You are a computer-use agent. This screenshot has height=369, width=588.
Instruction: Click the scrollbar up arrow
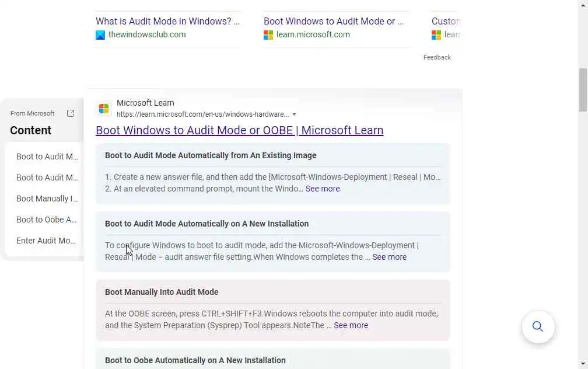pos(583,5)
